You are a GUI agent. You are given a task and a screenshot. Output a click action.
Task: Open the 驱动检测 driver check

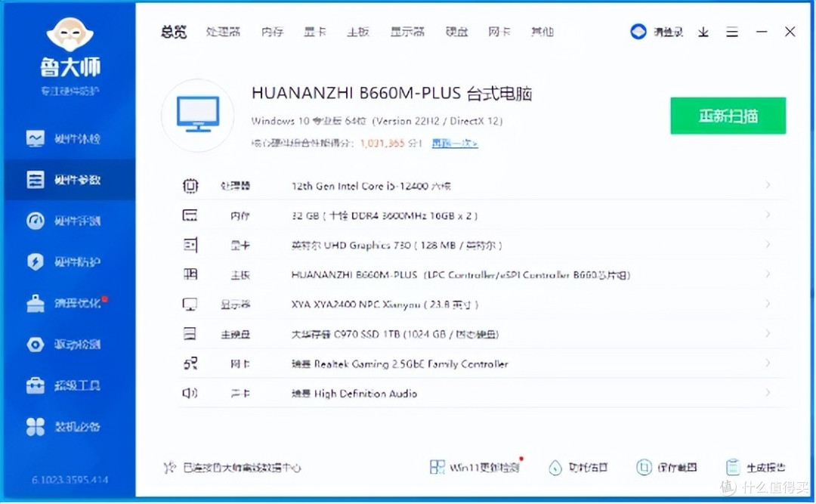click(63, 344)
